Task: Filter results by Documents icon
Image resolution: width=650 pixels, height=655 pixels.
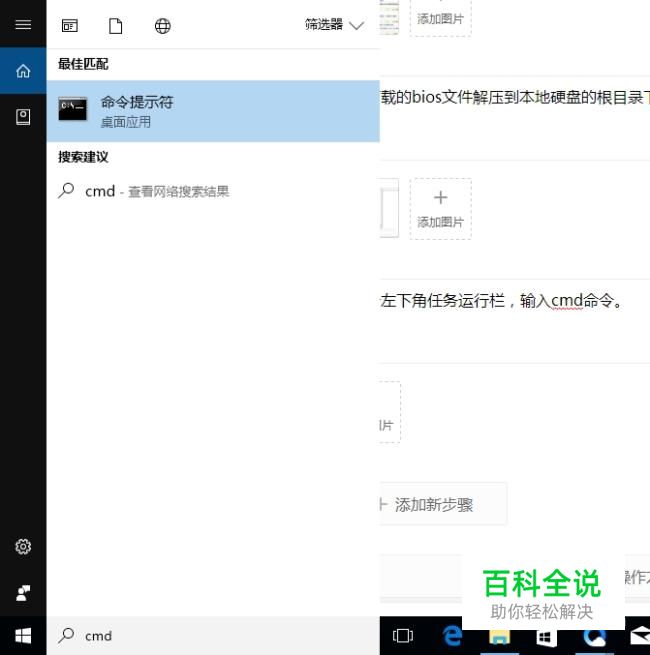Action: tap(116, 26)
